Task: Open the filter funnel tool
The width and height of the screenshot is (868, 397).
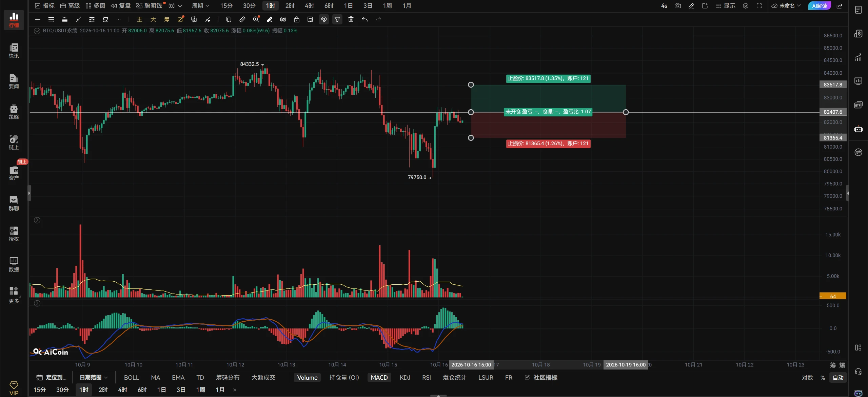Action: click(x=337, y=19)
